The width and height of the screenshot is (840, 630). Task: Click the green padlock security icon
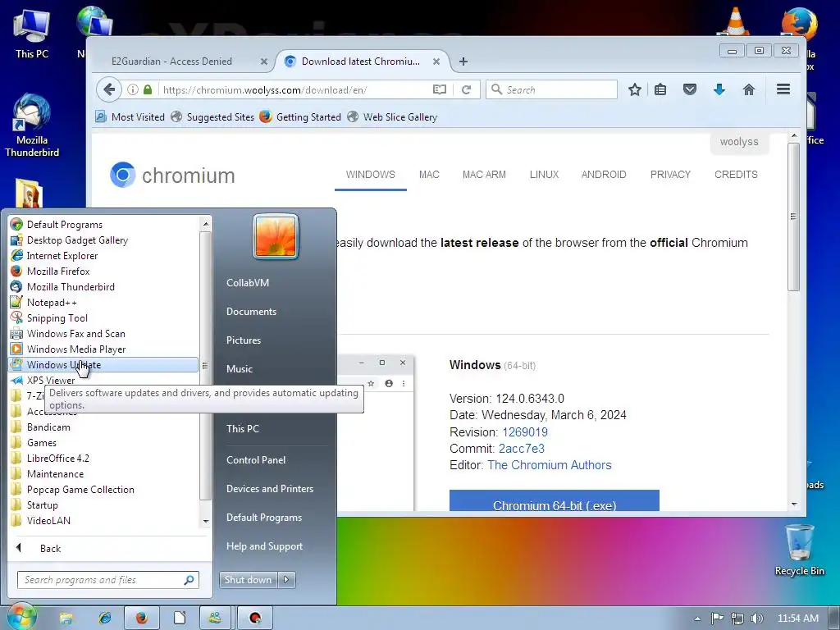pos(148,89)
